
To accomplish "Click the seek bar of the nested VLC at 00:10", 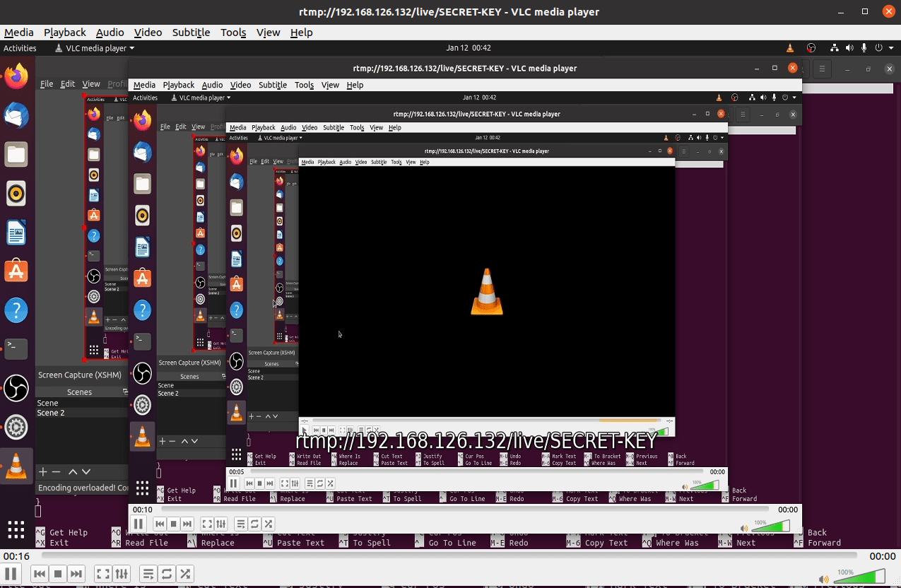I will (x=464, y=509).
